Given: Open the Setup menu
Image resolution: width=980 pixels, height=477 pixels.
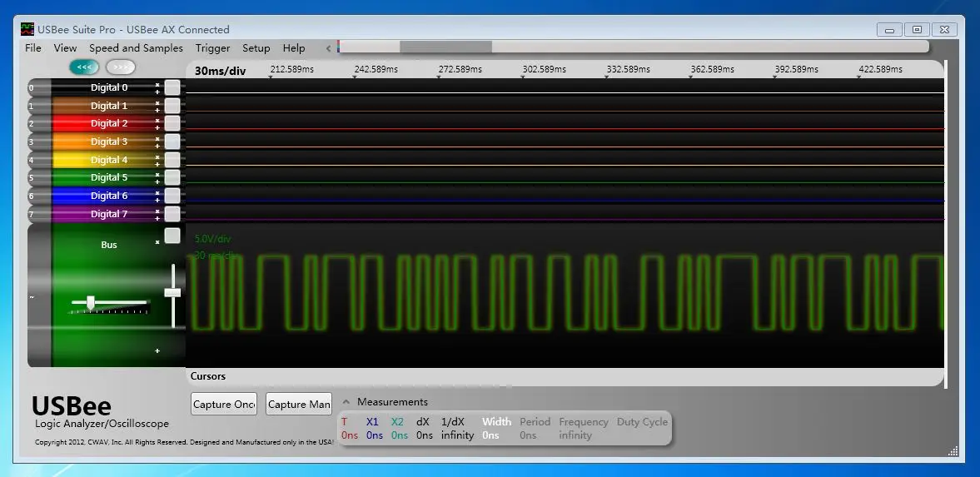Looking at the screenshot, I should point(256,48).
